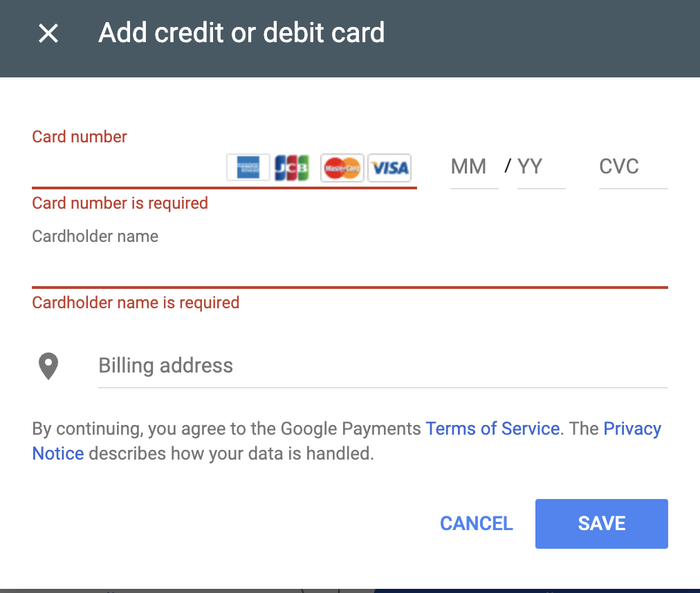The width and height of the screenshot is (700, 593).
Task: Click the MM expiry month field
Action: pos(473,167)
